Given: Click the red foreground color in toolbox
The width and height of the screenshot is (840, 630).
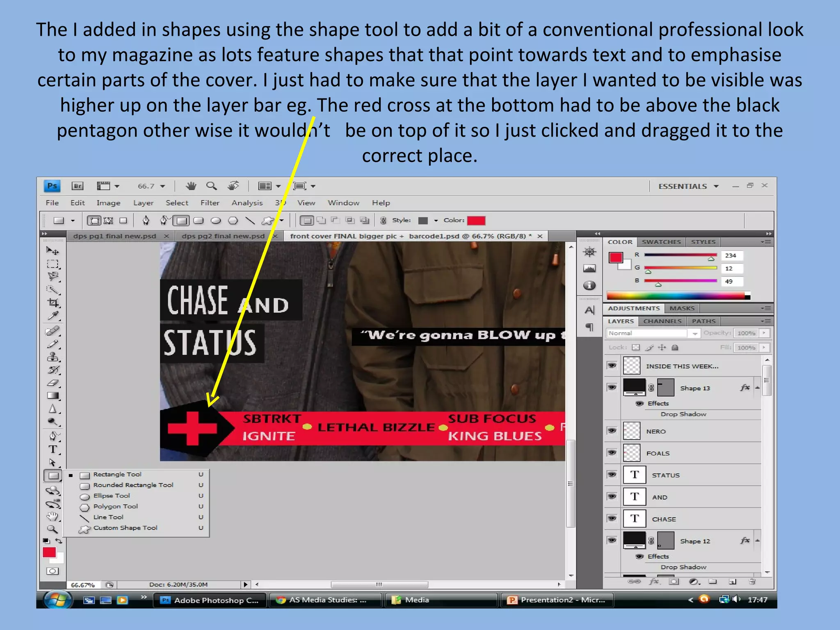Looking at the screenshot, I should click(x=49, y=552).
